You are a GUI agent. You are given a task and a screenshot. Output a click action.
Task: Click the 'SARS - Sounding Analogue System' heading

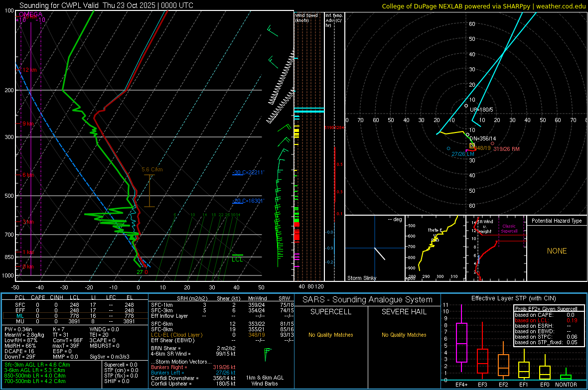point(367,300)
